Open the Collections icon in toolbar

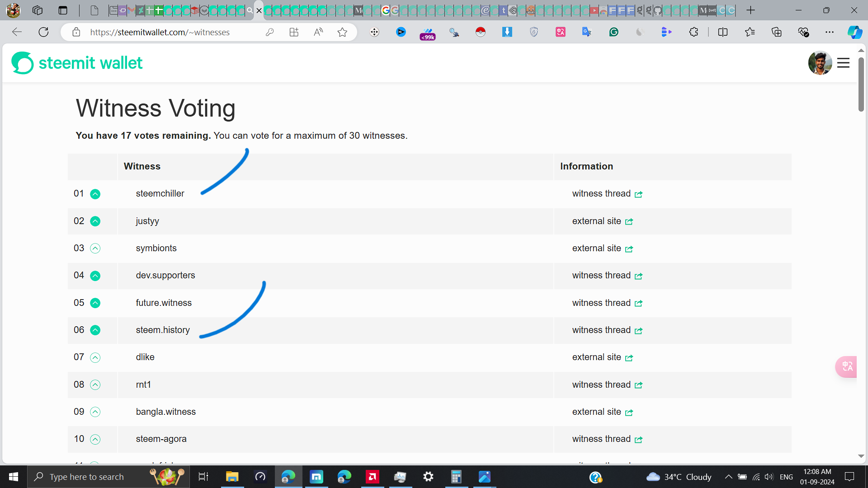pos(776,32)
